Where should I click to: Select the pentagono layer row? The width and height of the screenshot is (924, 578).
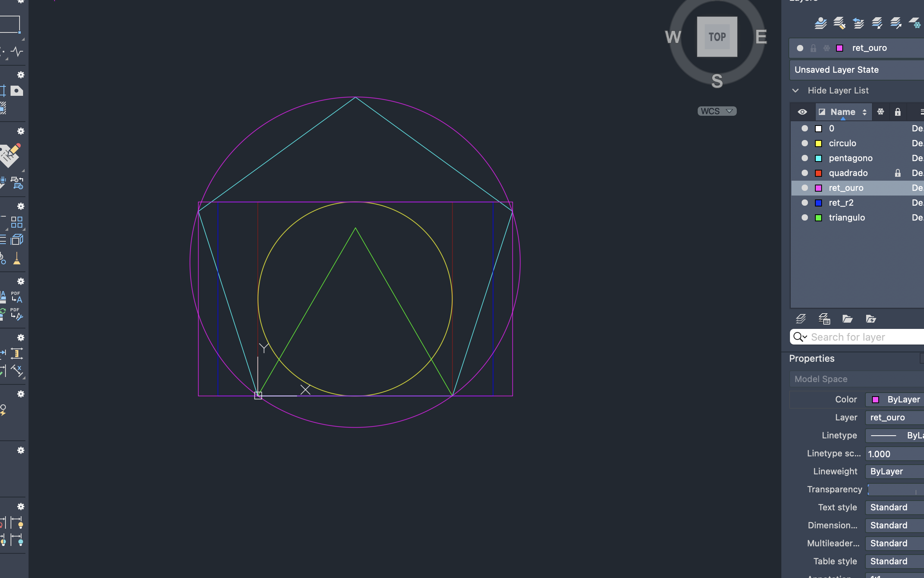click(851, 158)
